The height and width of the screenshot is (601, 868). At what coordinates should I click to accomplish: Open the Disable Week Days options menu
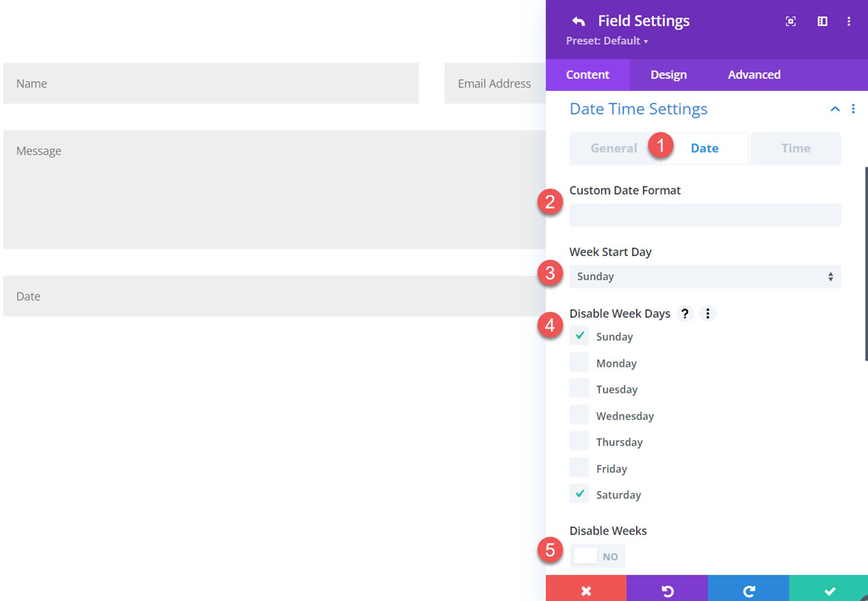pyautogui.click(x=708, y=314)
